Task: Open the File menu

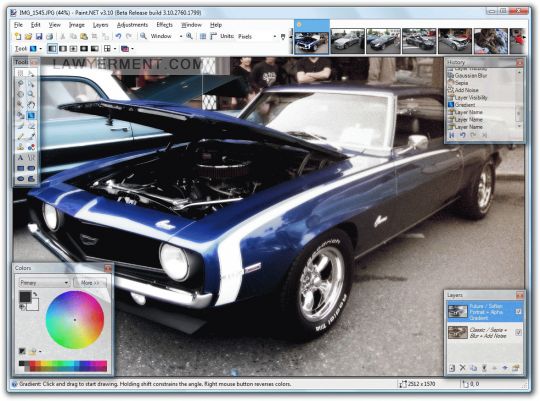Action: 18,25
